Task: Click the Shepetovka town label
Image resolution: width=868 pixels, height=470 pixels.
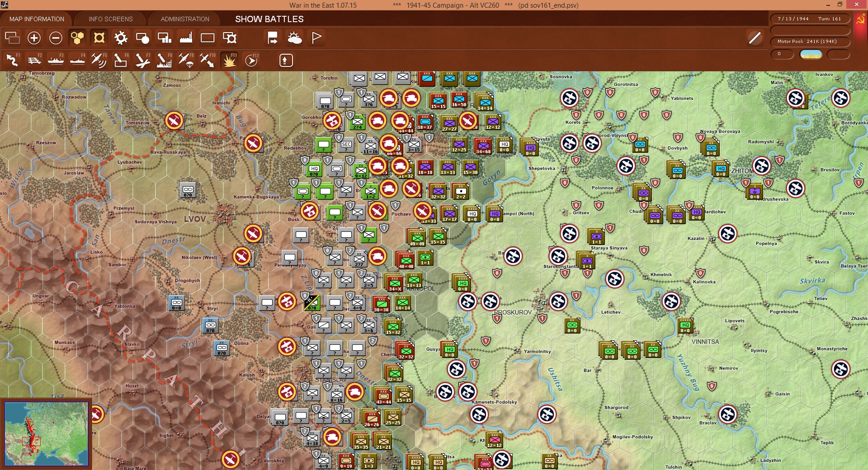Action: point(542,169)
